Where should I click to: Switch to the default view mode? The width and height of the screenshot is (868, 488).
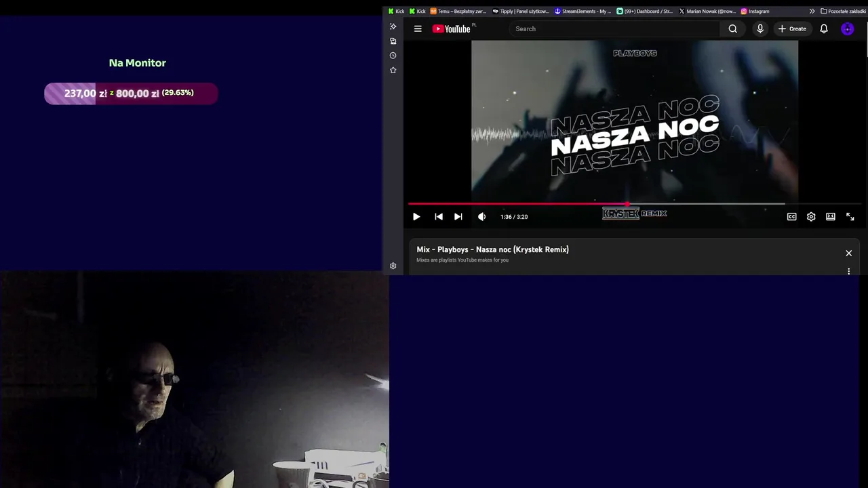tap(831, 217)
